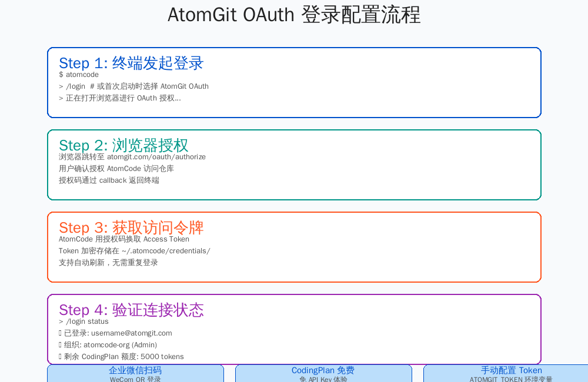Select the '手动配置 Token' option box
588x382 pixels.
click(506, 373)
